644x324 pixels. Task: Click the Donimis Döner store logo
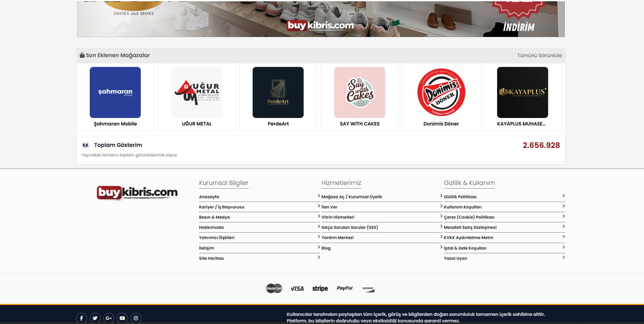click(x=441, y=93)
